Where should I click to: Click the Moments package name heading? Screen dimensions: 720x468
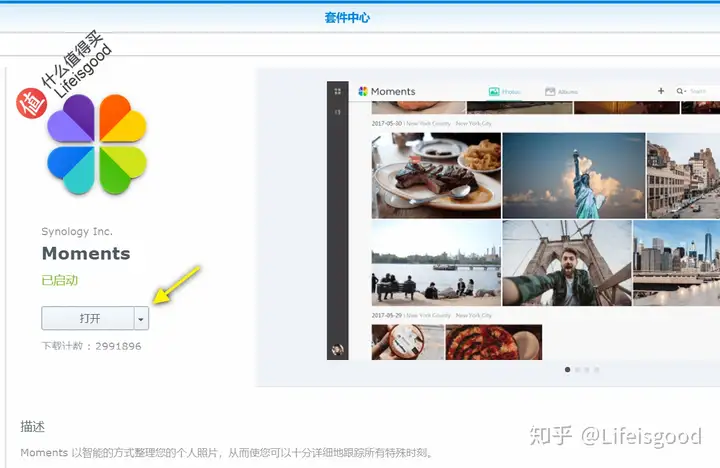click(86, 254)
